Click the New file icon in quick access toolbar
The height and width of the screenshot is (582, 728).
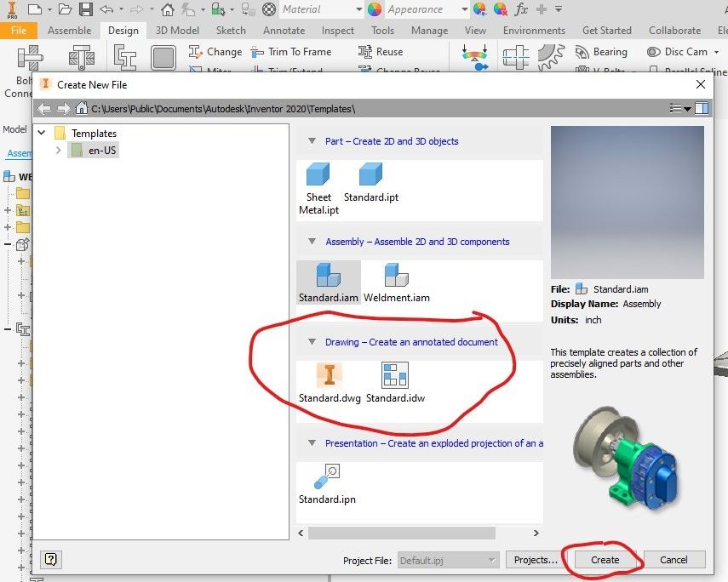point(35,9)
